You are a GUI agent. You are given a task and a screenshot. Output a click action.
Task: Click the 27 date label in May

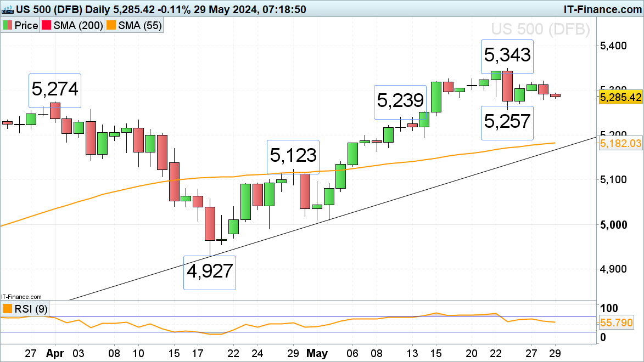pos(531,353)
